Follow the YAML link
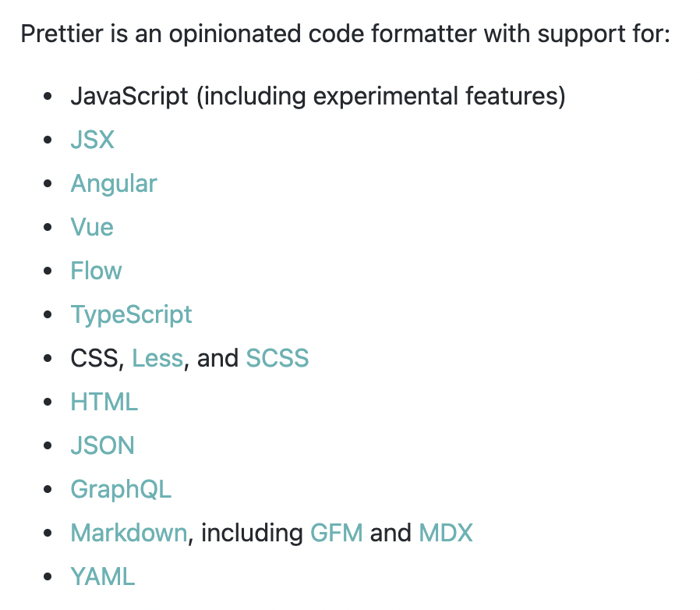This screenshot has height=610, width=700. 102,577
